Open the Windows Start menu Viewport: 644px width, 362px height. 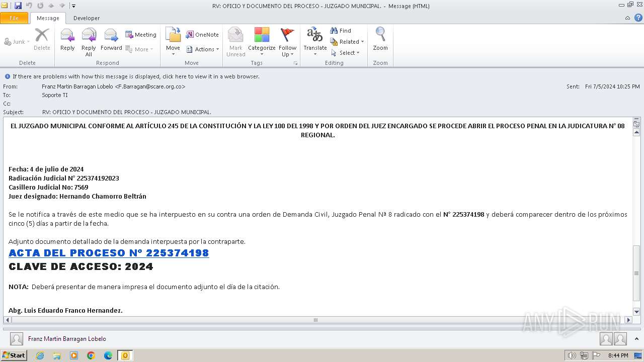pos(14,355)
